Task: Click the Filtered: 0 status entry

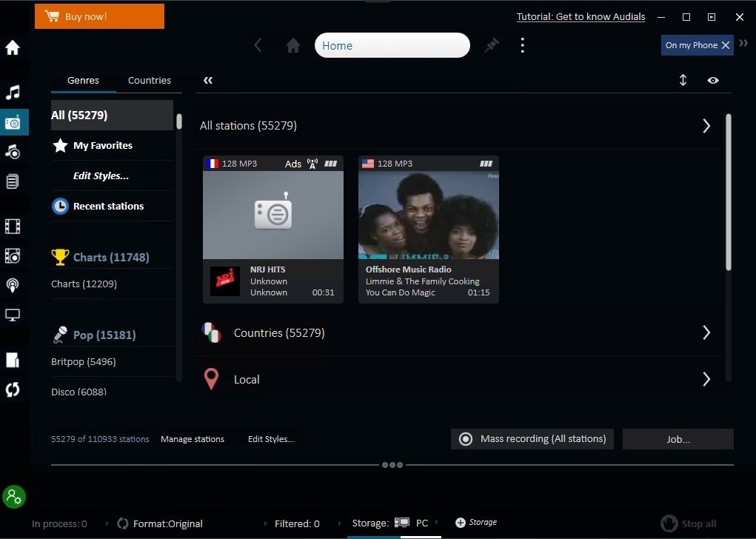Action: pos(297,523)
